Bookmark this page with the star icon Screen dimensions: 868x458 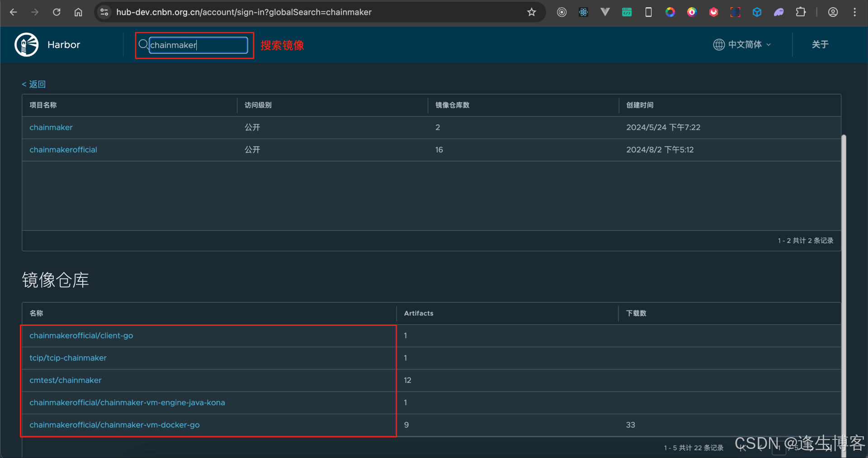pyautogui.click(x=532, y=12)
